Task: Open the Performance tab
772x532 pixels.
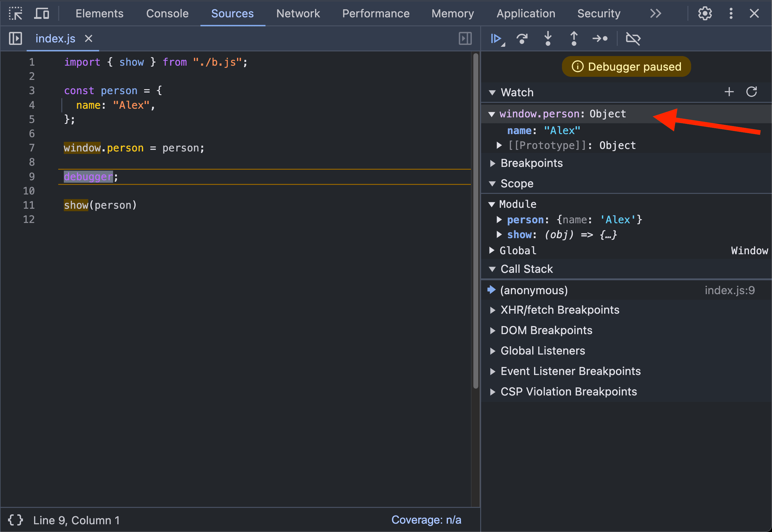Action: point(376,14)
